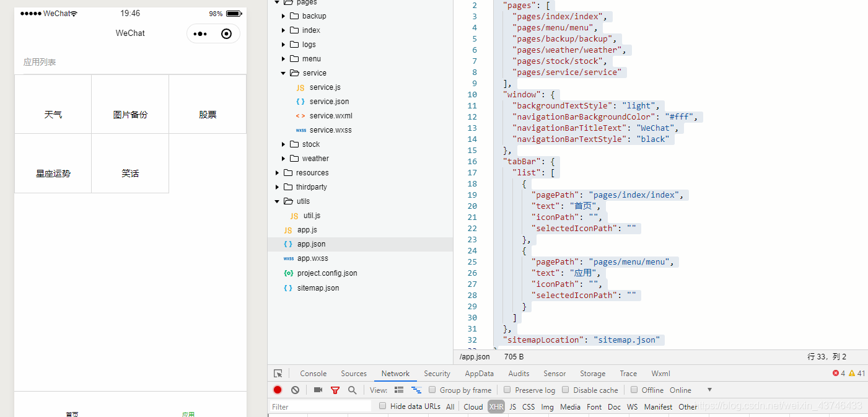The width and height of the screenshot is (868, 417).
Task: Toggle the red network filter funnel
Action: point(335,390)
